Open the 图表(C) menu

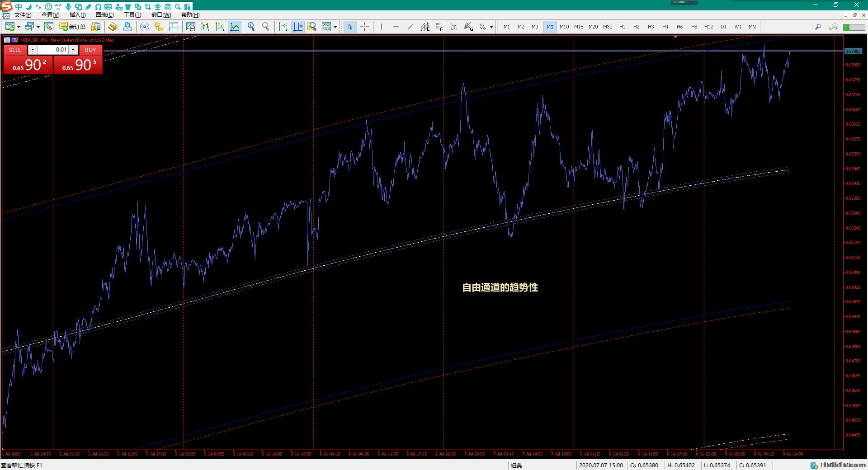coord(104,15)
